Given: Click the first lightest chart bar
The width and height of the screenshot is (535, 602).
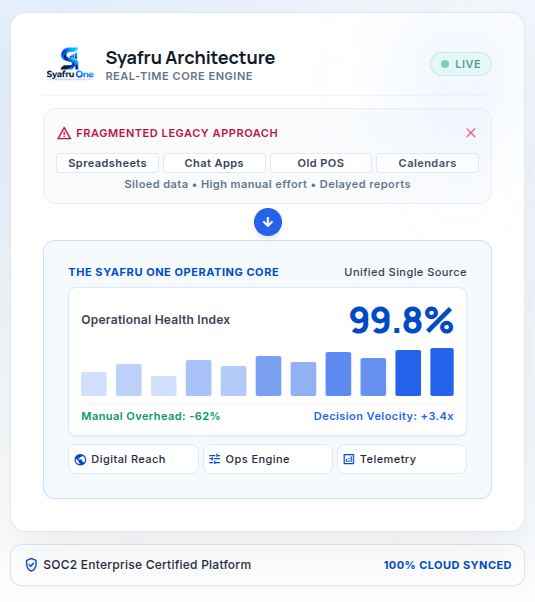Looking at the screenshot, I should coord(94,384).
